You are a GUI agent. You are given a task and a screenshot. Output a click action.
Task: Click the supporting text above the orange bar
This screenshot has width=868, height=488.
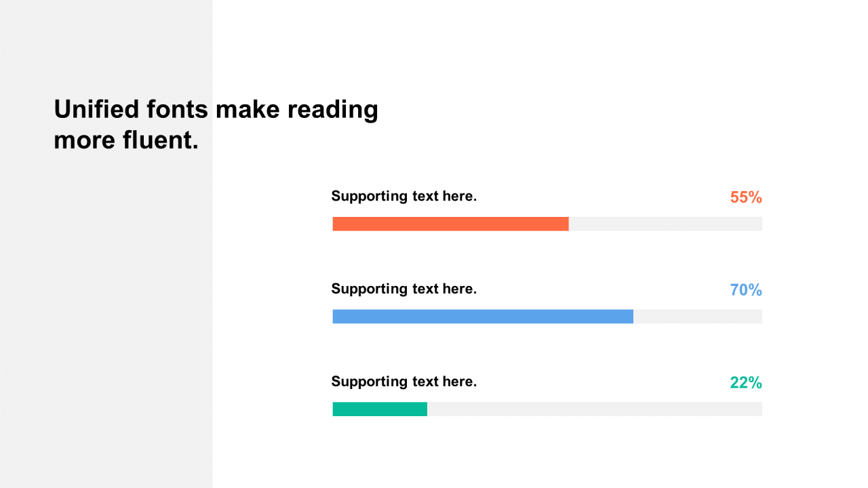click(x=404, y=197)
